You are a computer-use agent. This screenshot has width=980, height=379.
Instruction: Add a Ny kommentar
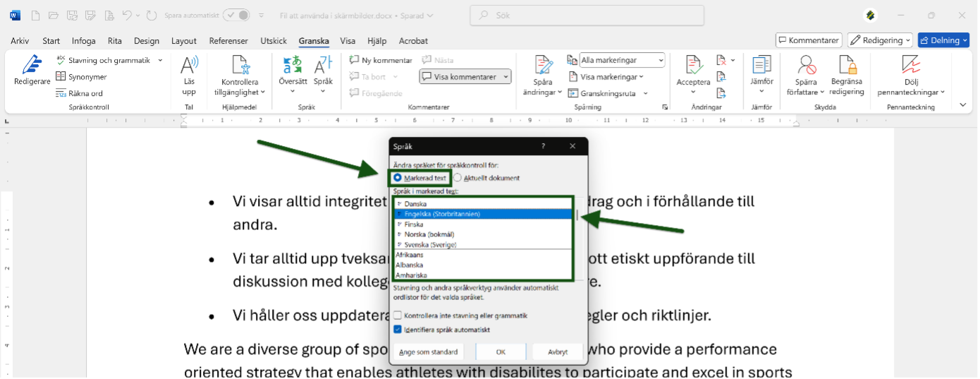[x=381, y=61]
